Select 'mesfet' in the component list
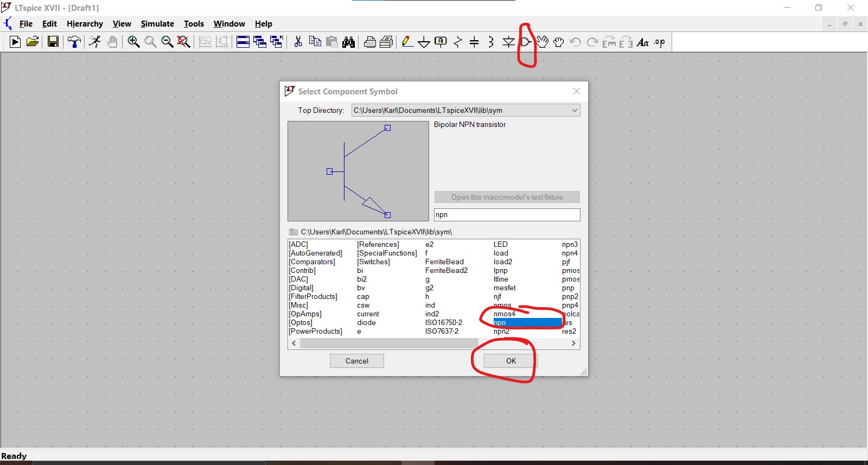868x465 pixels. (x=505, y=288)
